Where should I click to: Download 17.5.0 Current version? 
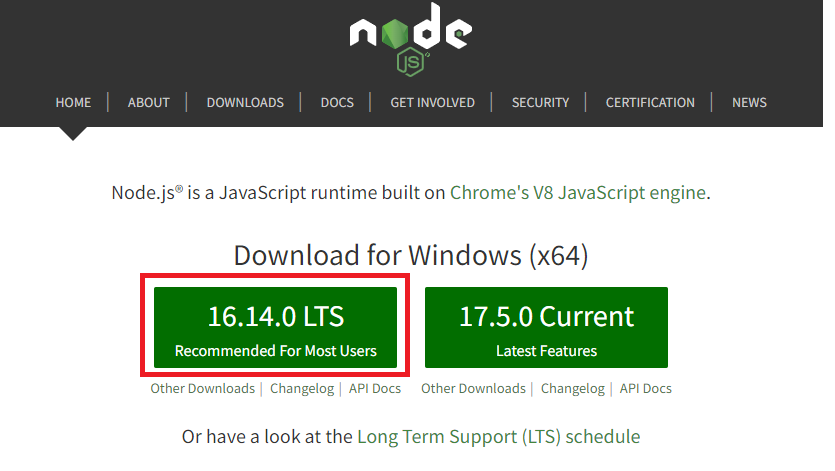click(x=546, y=327)
